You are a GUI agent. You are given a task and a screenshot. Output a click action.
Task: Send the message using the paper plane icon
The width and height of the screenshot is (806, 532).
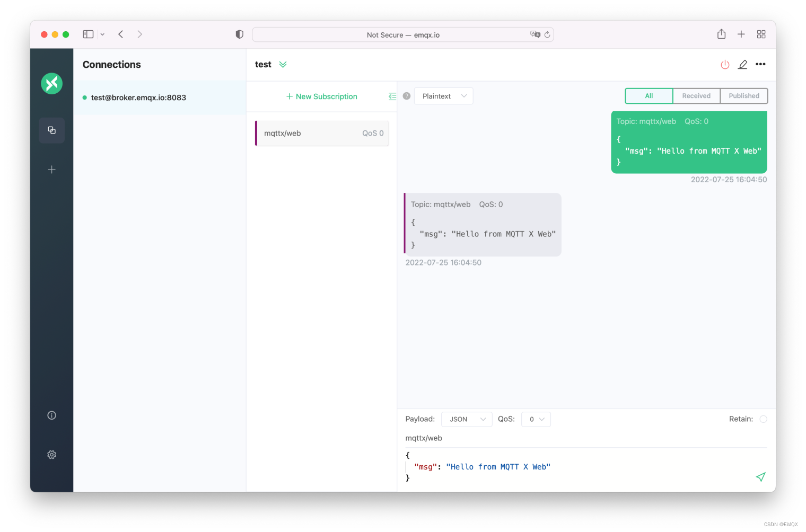[760, 477]
